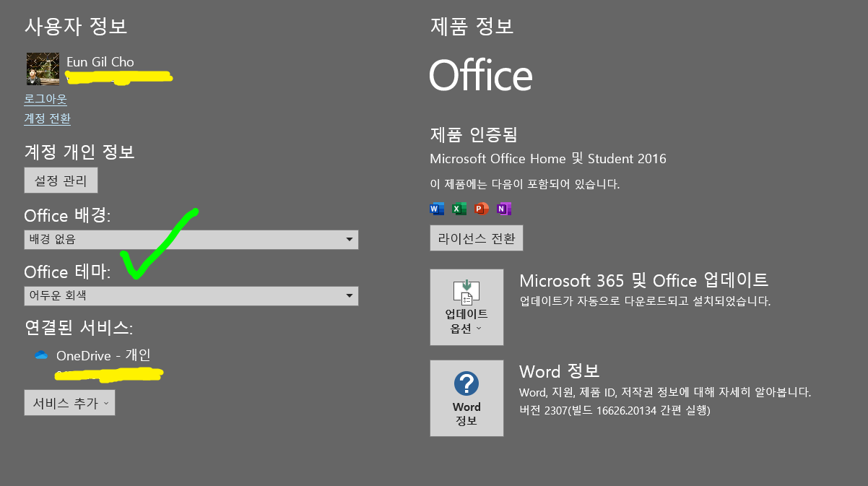Click the Eun Gil Cho profile picture
868x486 pixels.
click(43, 69)
